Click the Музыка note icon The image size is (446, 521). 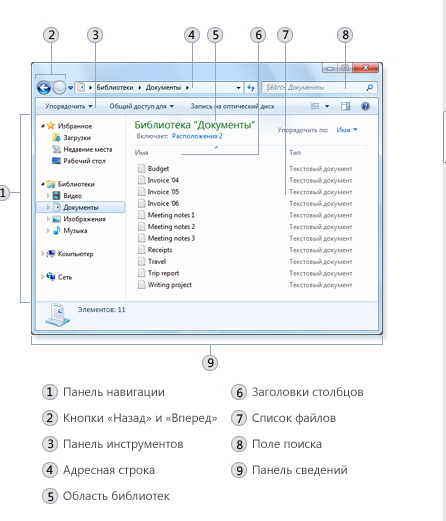pos(57,230)
